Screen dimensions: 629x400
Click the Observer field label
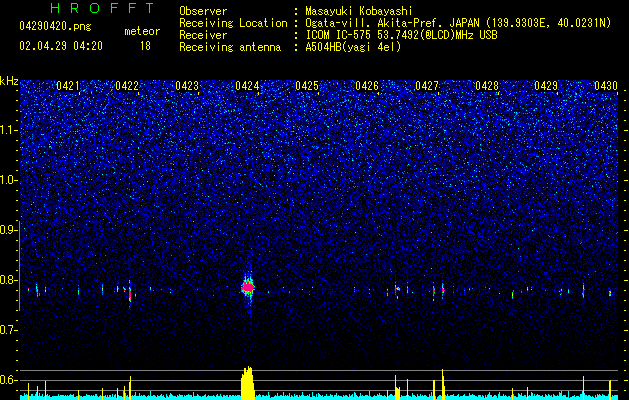(203, 11)
